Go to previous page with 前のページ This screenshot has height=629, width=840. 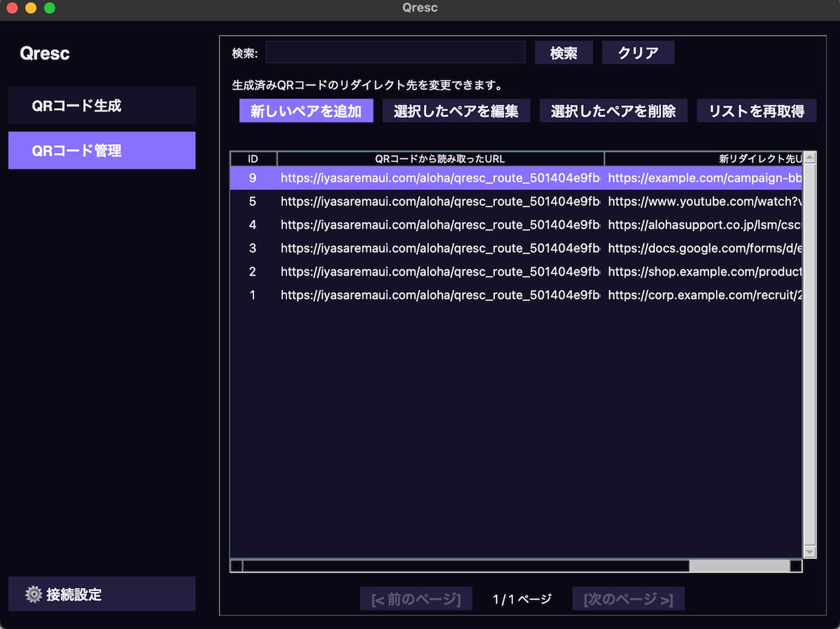pos(417,599)
